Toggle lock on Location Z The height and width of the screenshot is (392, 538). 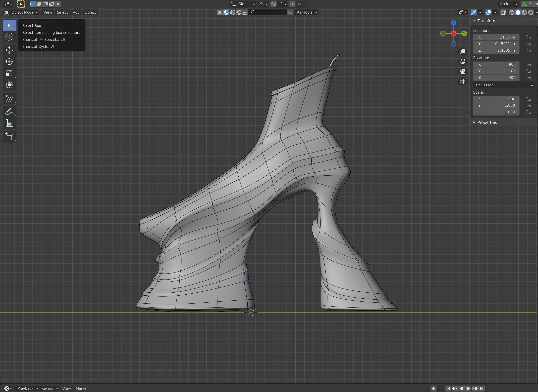[528, 50]
